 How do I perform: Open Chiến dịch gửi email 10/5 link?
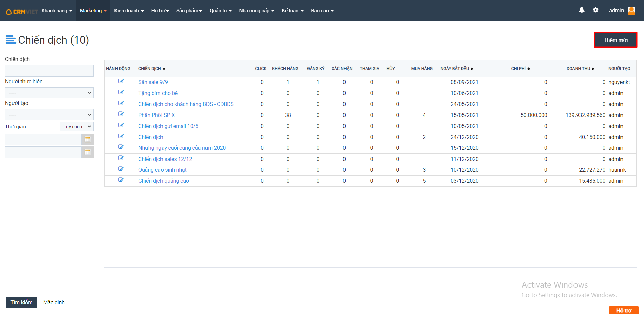(168, 126)
